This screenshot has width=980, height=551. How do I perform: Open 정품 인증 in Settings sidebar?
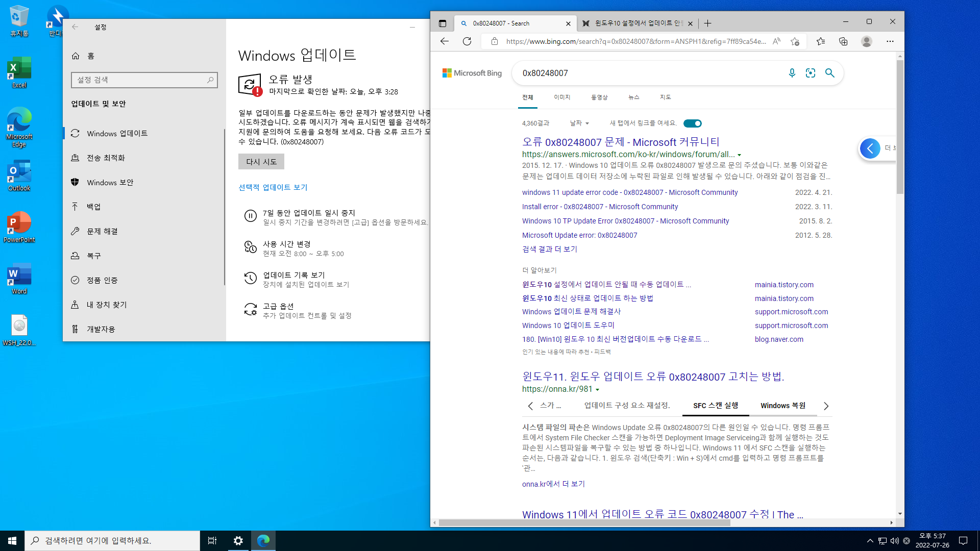(143, 281)
